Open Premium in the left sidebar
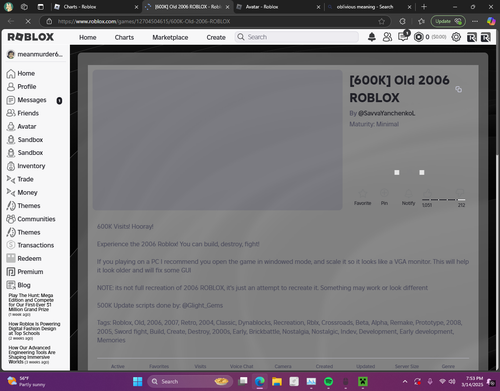500x391 pixels. click(25, 272)
